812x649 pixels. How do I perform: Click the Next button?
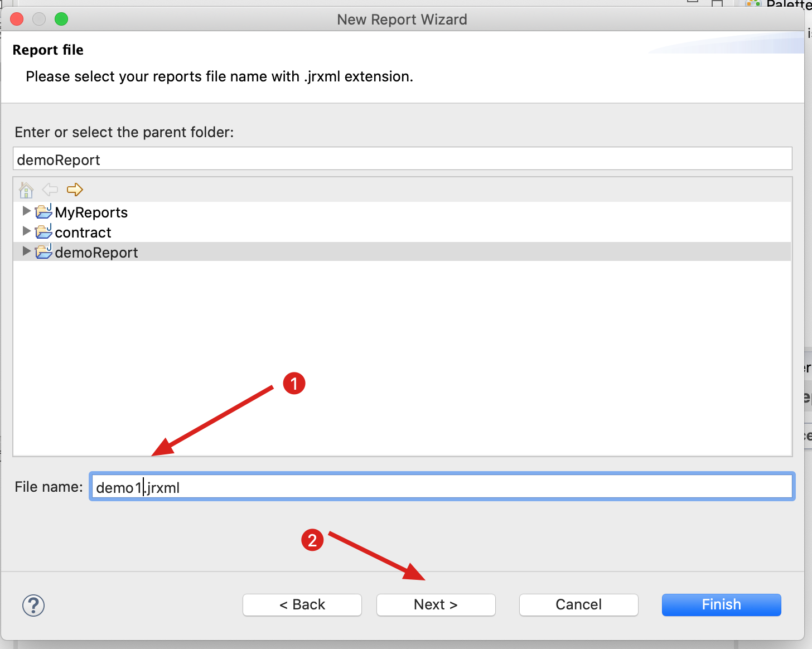tap(436, 604)
